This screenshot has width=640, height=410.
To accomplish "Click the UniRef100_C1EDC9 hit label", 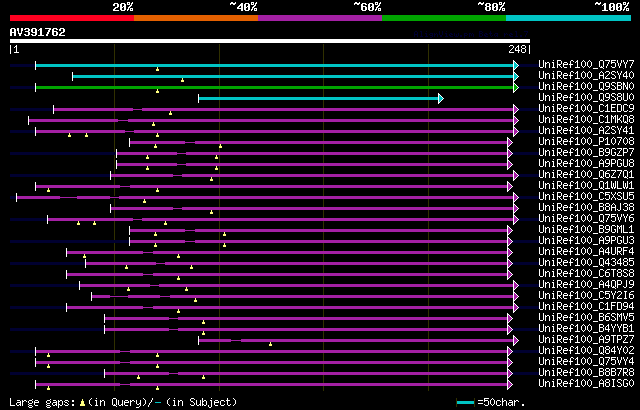I will [586, 109].
